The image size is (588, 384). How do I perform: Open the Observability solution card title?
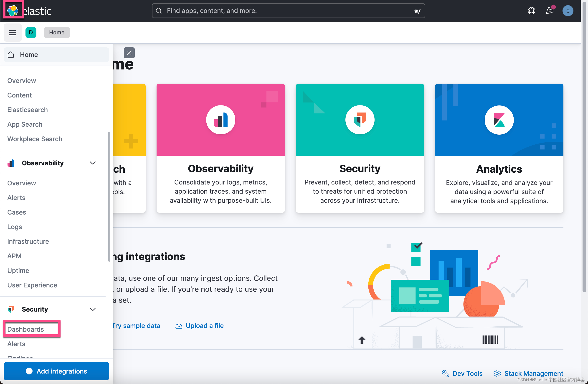point(221,169)
